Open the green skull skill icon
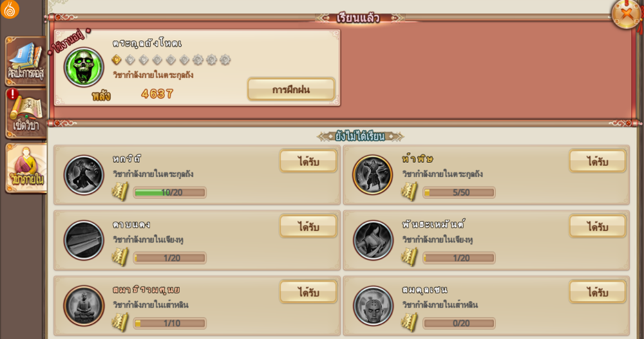 pos(84,67)
